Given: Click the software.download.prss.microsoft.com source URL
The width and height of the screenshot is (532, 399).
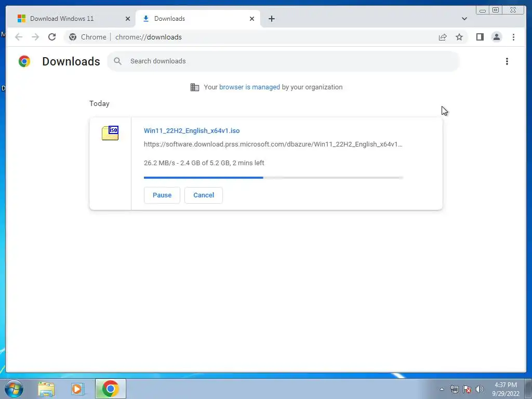Looking at the screenshot, I should point(273,144).
